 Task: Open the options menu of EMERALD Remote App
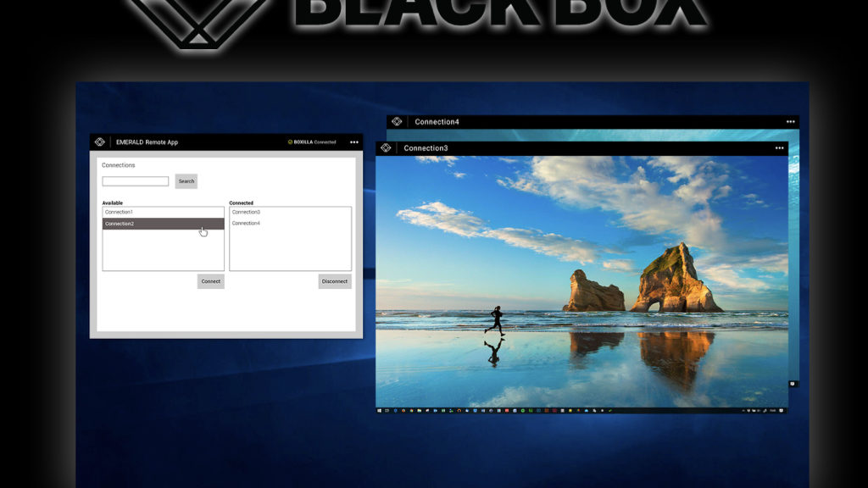pos(354,141)
